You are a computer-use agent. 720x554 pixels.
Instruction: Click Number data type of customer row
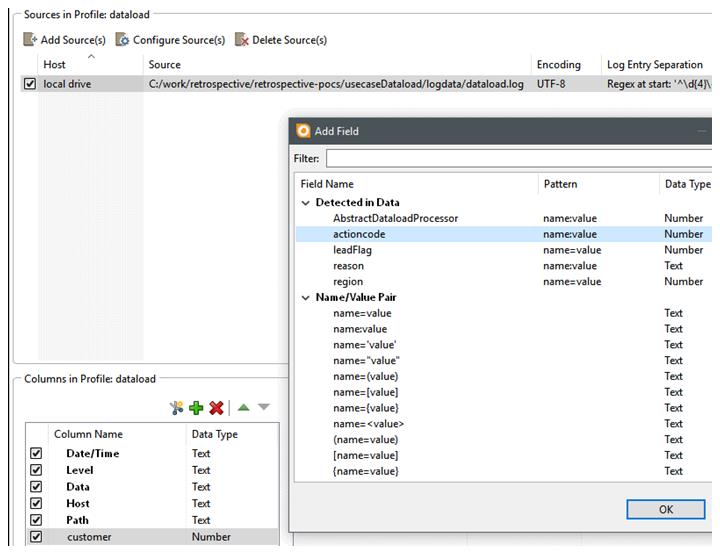pyautogui.click(x=211, y=537)
